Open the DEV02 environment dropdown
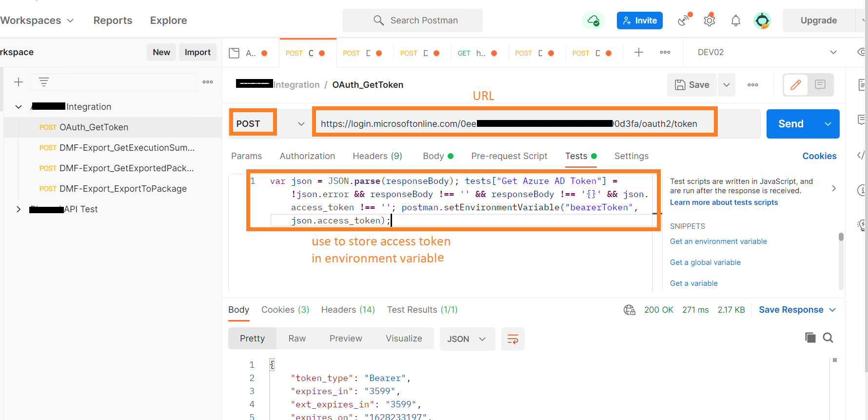The width and height of the screenshot is (868, 420). [x=768, y=52]
